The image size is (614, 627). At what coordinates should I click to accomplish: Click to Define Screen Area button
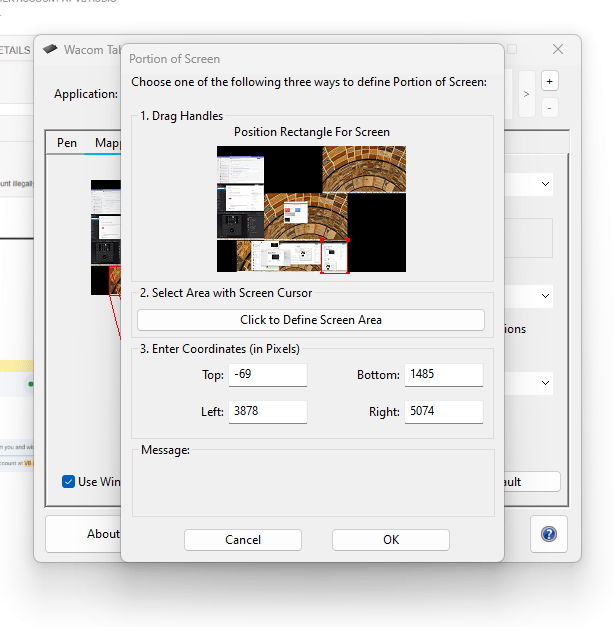click(x=311, y=320)
